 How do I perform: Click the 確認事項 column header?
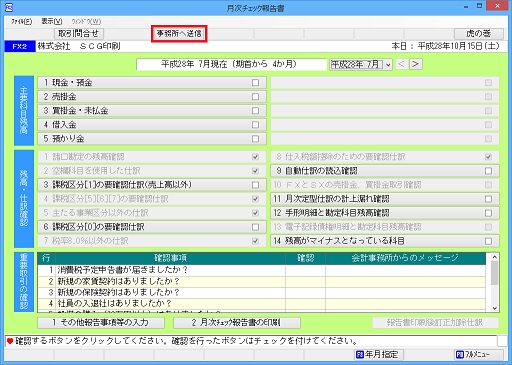(170, 258)
